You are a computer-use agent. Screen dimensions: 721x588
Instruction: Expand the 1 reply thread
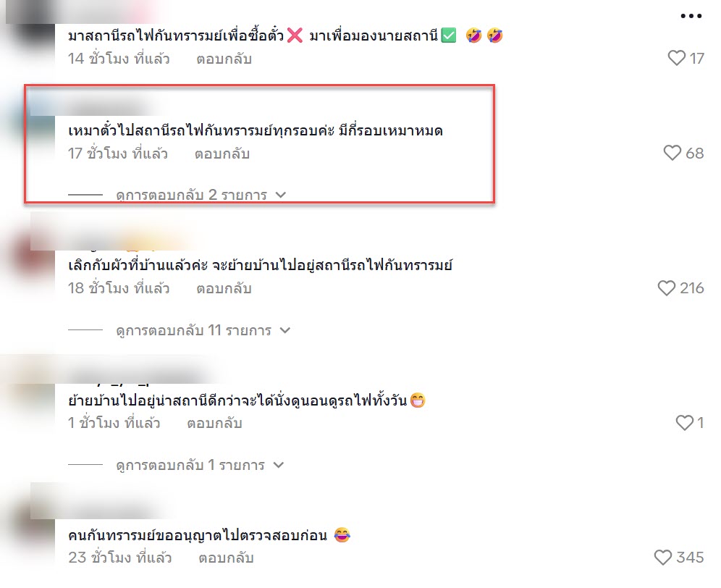click(x=200, y=465)
